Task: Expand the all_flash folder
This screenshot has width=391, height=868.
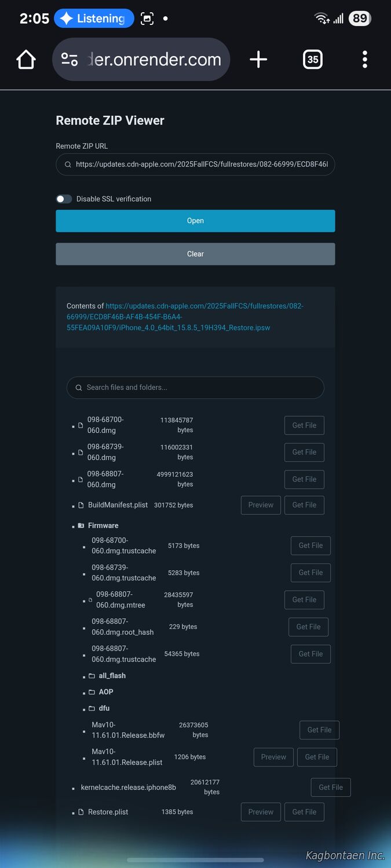Action: tap(111, 676)
